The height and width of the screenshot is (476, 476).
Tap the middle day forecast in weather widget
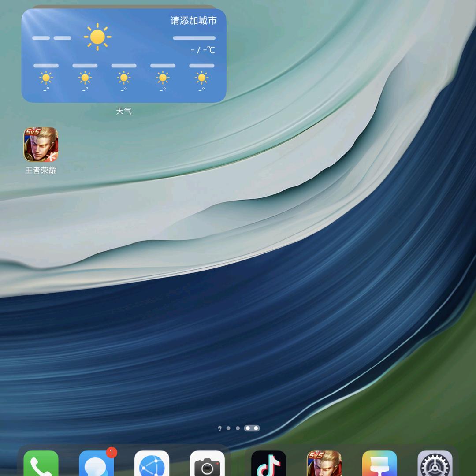click(x=124, y=77)
